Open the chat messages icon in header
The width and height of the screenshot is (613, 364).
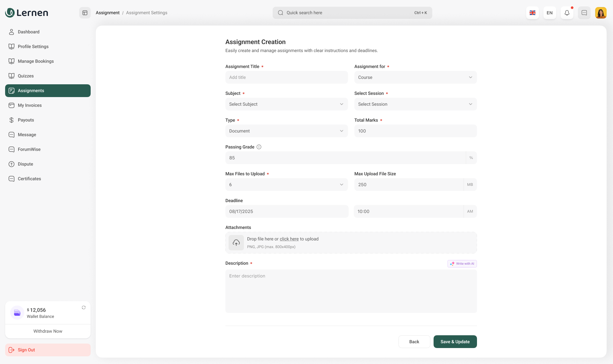point(584,13)
